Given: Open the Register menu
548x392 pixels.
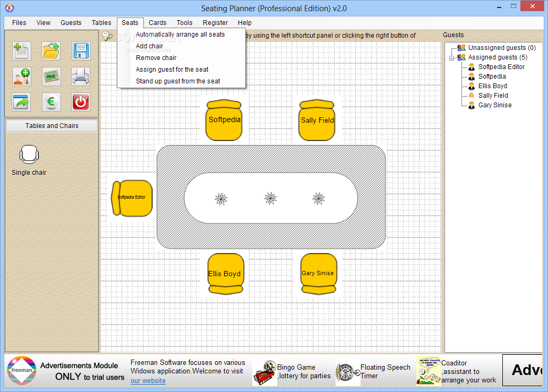Looking at the screenshot, I should point(215,23).
